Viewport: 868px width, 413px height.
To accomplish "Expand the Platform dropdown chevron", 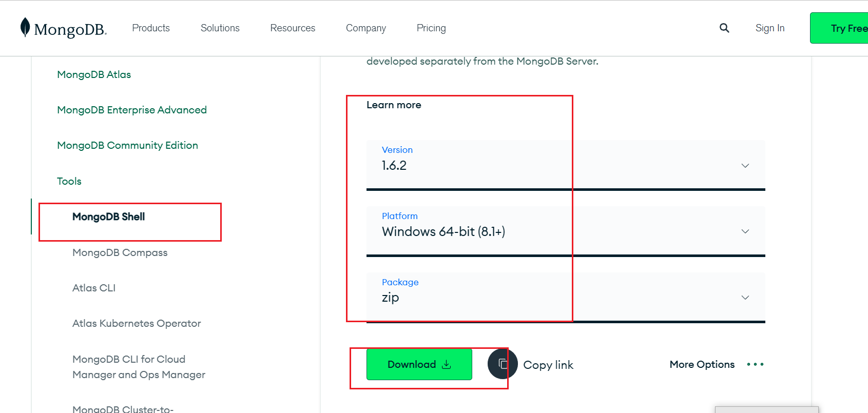I will pyautogui.click(x=745, y=231).
